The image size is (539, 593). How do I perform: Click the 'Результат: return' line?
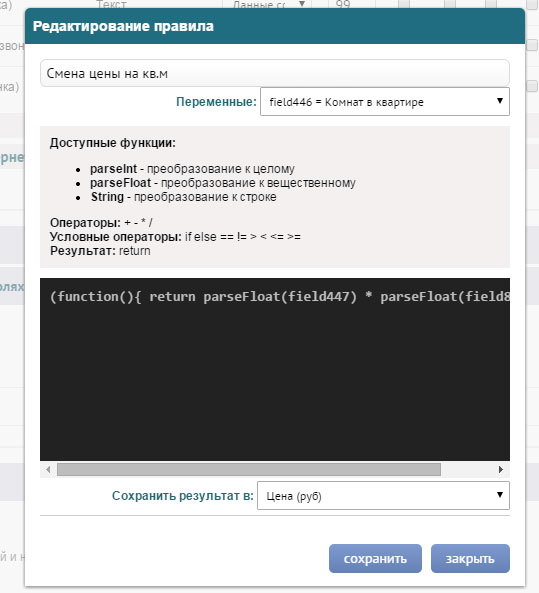[100, 251]
